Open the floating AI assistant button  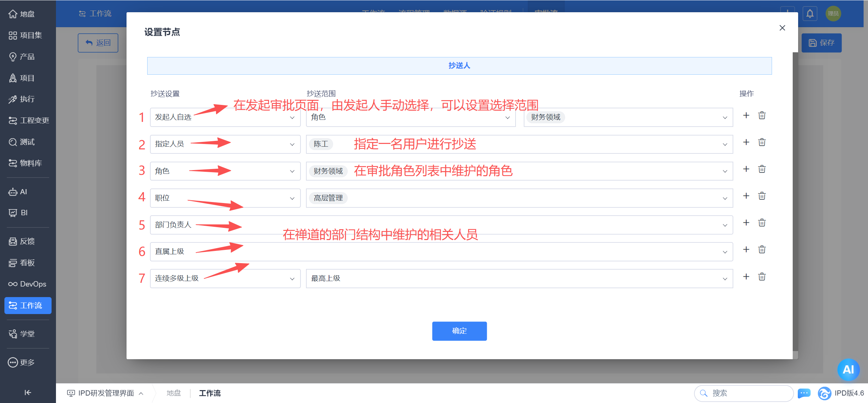click(848, 369)
